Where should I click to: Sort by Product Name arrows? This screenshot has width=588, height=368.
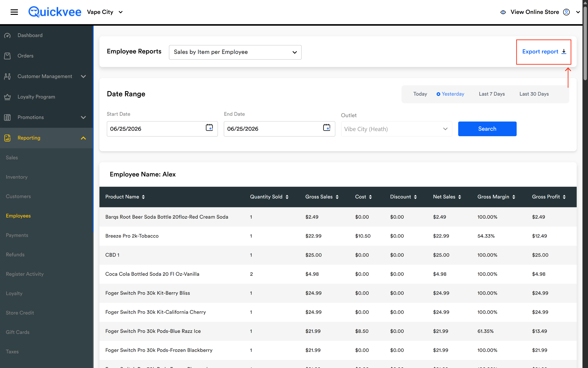(x=143, y=197)
